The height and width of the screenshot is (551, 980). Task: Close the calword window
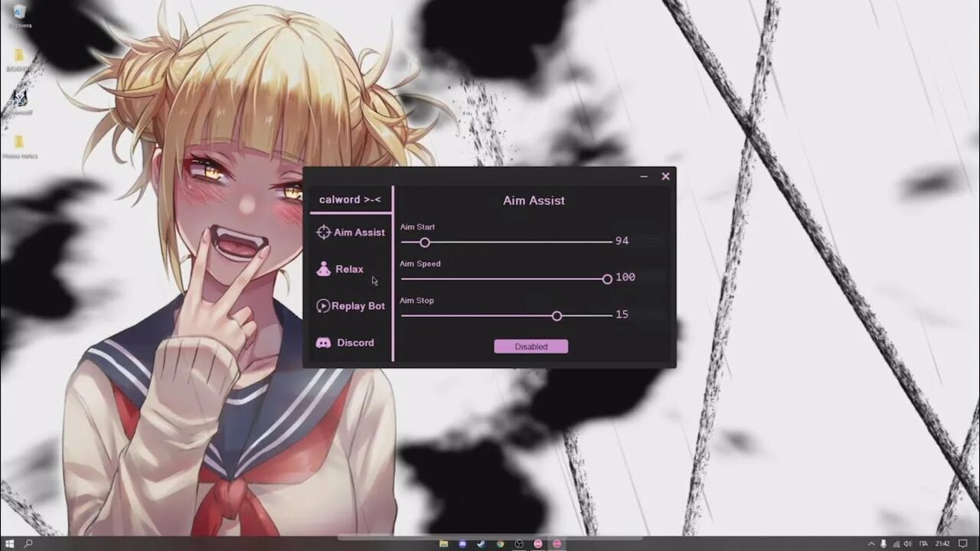pyautogui.click(x=665, y=176)
